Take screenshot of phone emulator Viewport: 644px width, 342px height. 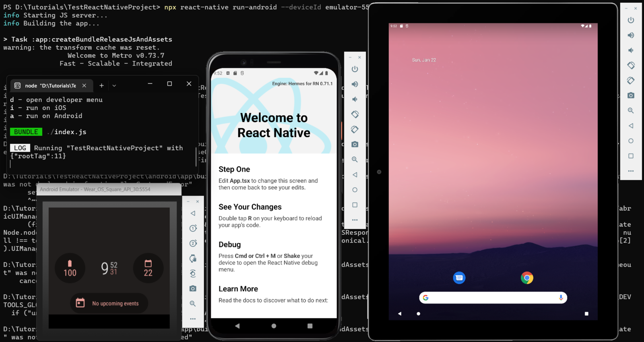[x=355, y=144]
